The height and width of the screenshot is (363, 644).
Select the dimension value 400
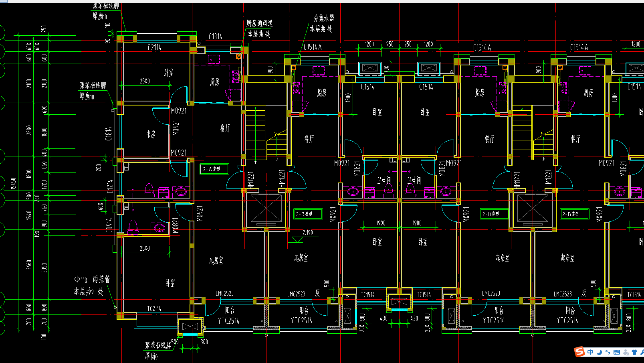[x=44, y=152]
